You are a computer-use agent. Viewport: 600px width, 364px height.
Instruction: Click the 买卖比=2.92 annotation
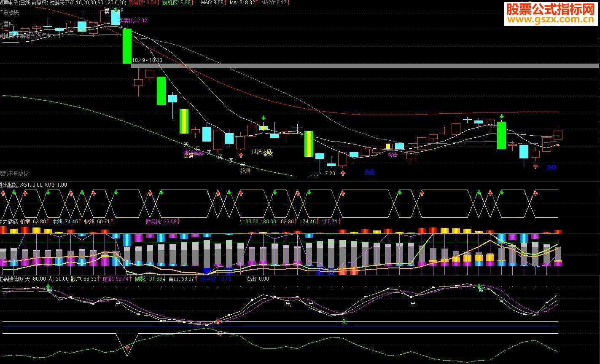pyautogui.click(x=133, y=20)
